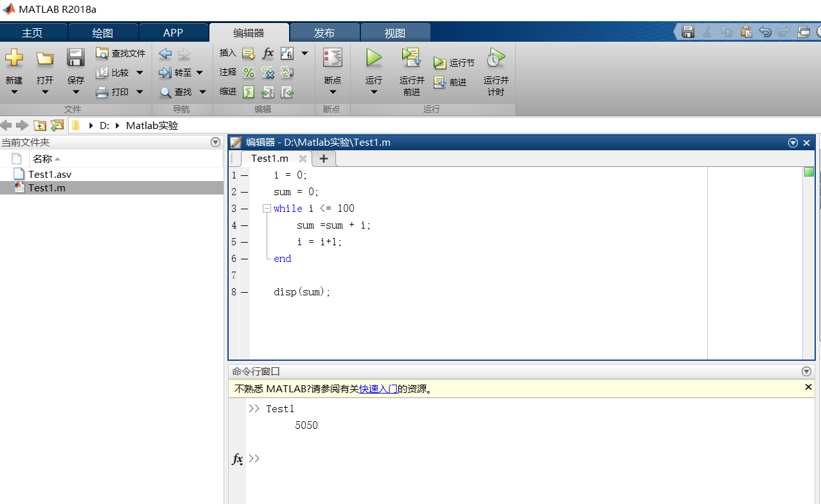The image size is (821, 504).
Task: Insert a section break with 插入 icon
Action: (x=249, y=53)
